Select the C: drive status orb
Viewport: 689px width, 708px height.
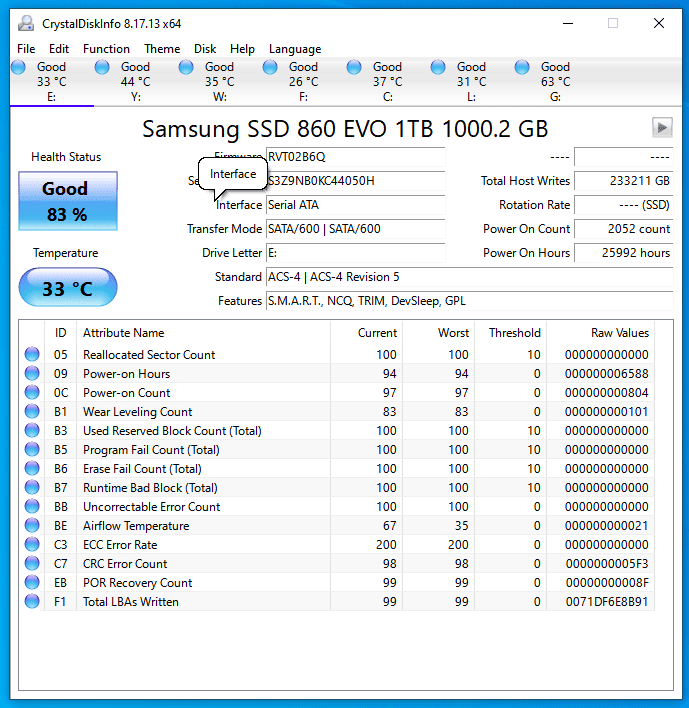354,67
